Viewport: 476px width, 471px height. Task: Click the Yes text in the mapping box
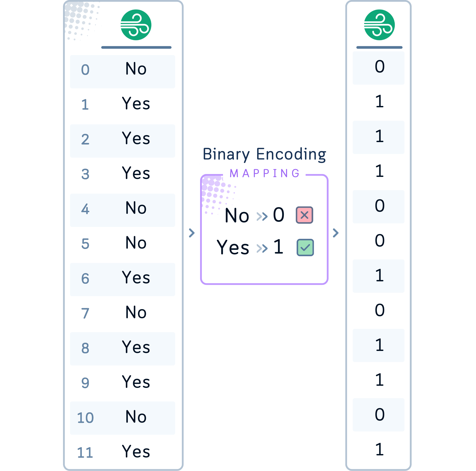233,247
